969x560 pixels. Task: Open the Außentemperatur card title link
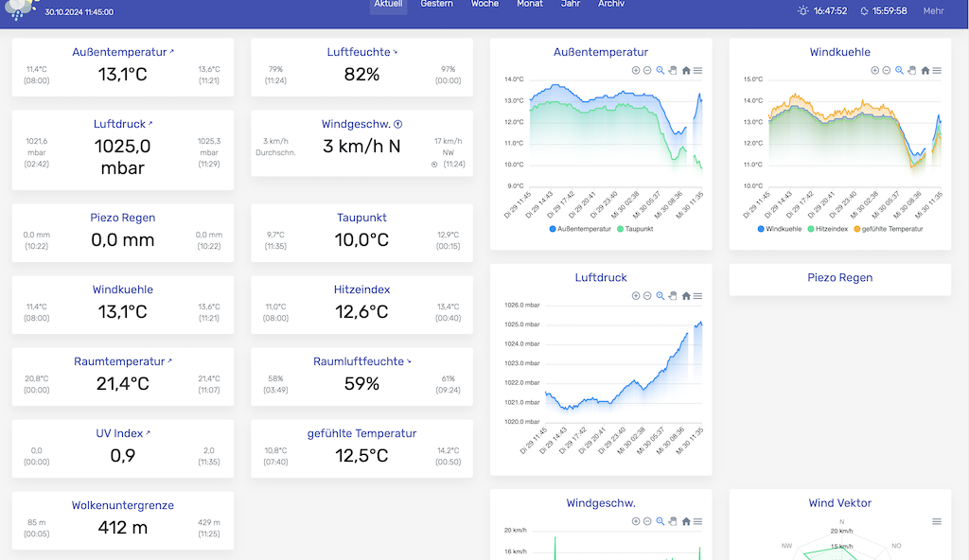pos(122,52)
